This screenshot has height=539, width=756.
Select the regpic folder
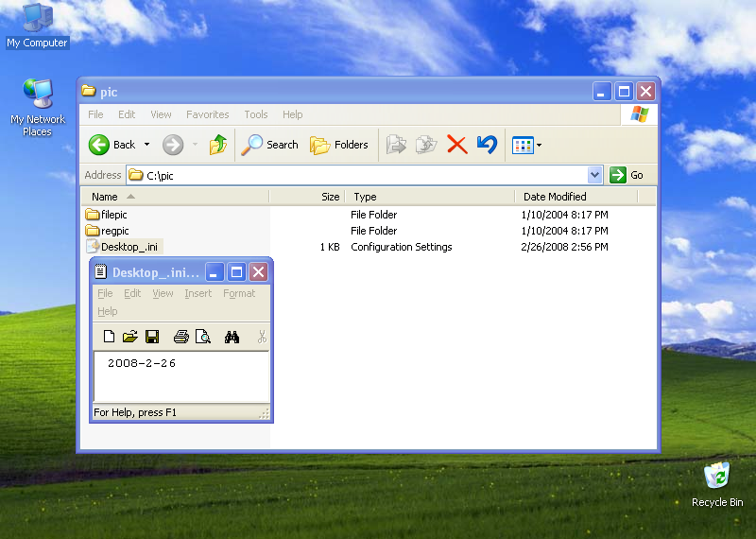(x=107, y=231)
